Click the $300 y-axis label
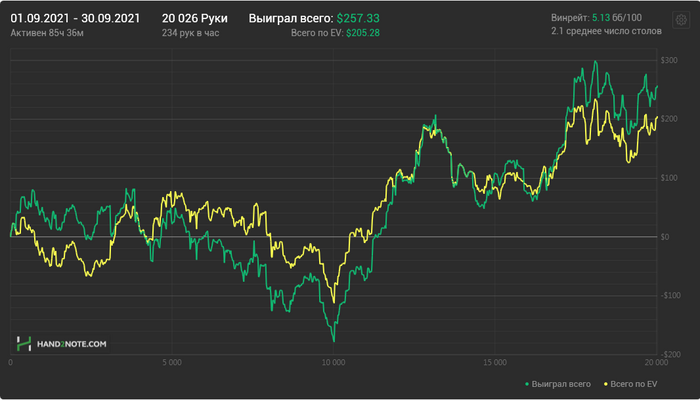This screenshot has height=400, width=700. pos(668,60)
